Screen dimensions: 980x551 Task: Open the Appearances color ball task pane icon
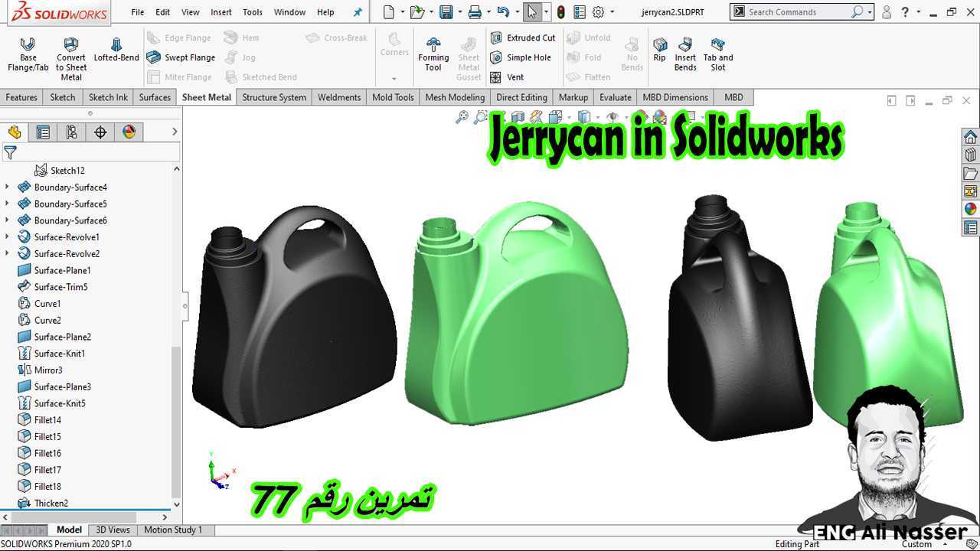point(971,209)
